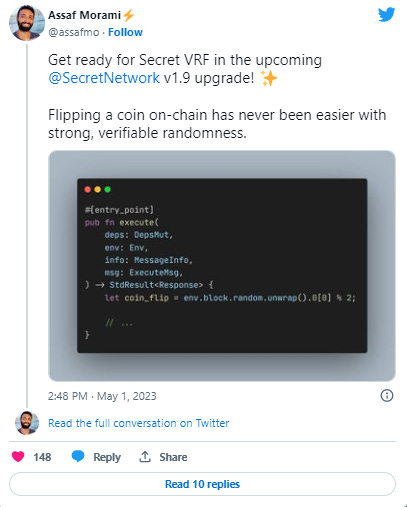
Task: Open the Assaf Morami display name
Action: [84, 15]
